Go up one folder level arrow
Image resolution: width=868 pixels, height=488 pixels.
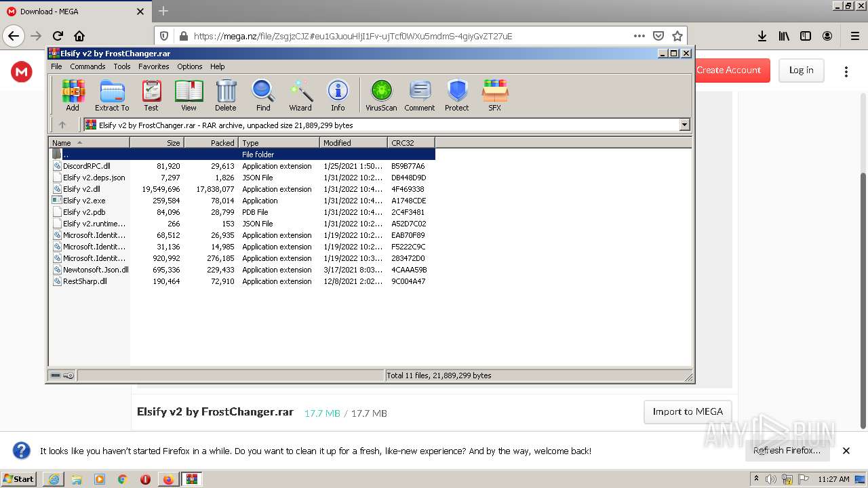[x=62, y=125]
